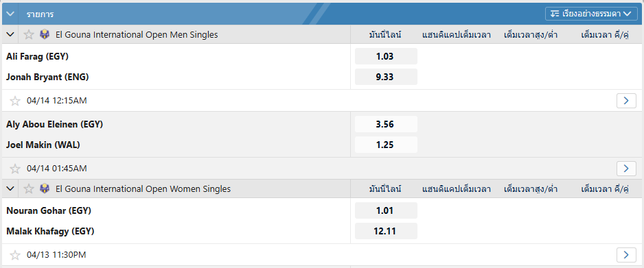Favorite the El Gouna Men Singles league star

[28, 35]
